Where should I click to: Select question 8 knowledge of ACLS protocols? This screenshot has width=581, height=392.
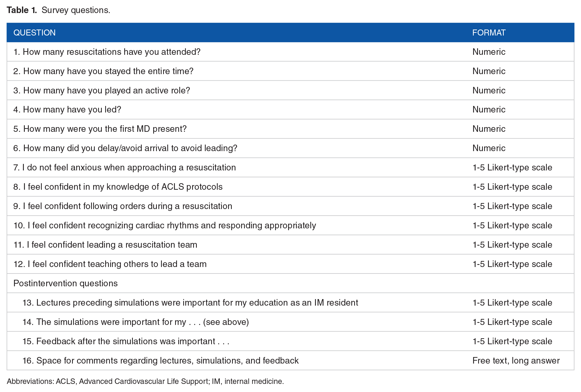tap(118, 187)
